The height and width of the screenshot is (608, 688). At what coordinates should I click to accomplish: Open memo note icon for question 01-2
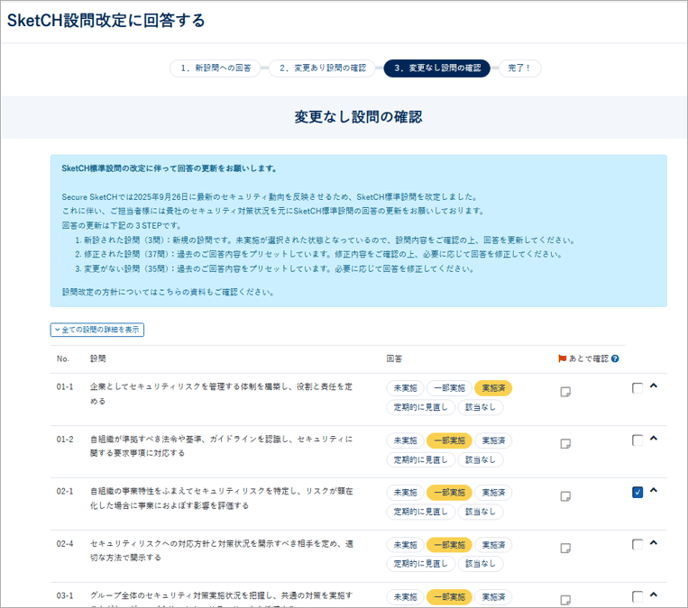click(566, 444)
